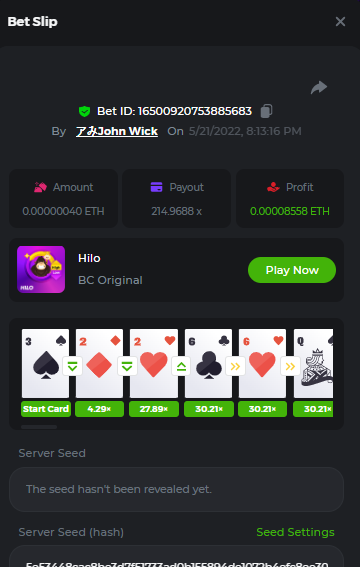Open the Seed Settings link

[x=295, y=532]
